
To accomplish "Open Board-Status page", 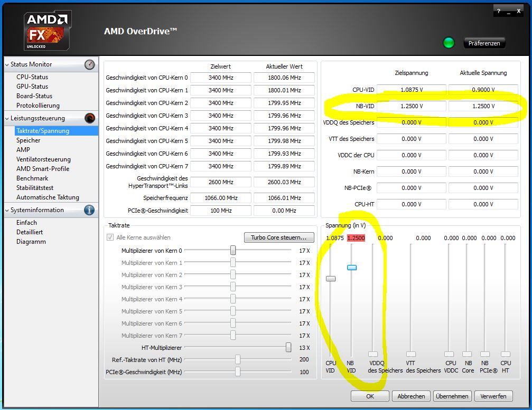I will [x=34, y=96].
